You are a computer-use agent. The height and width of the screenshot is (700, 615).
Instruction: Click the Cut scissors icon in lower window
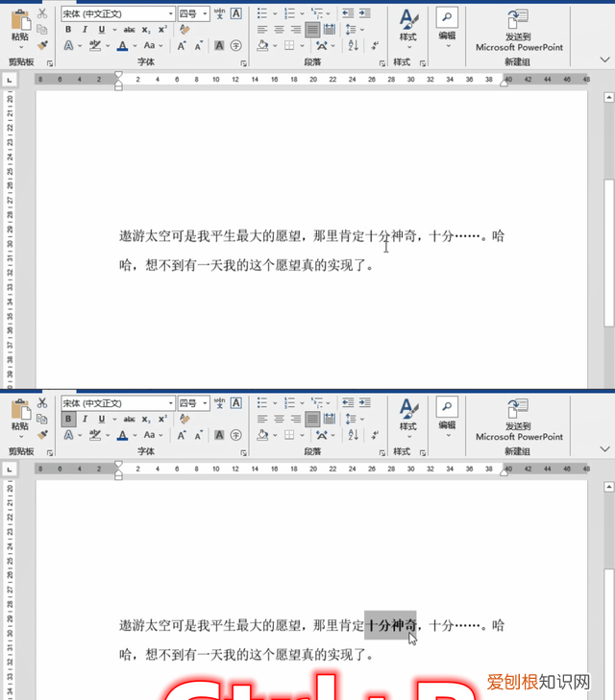click(x=42, y=403)
